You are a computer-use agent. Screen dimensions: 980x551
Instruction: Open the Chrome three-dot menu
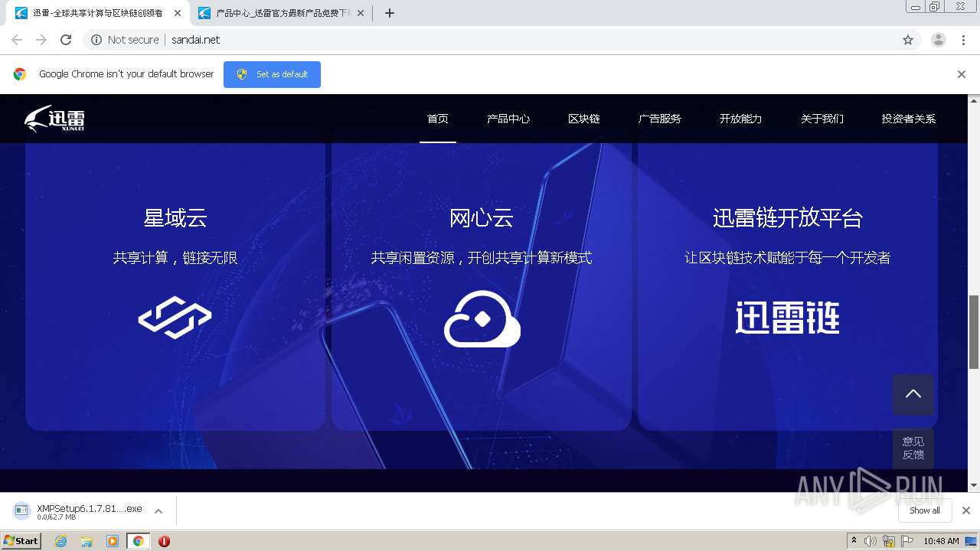(964, 40)
